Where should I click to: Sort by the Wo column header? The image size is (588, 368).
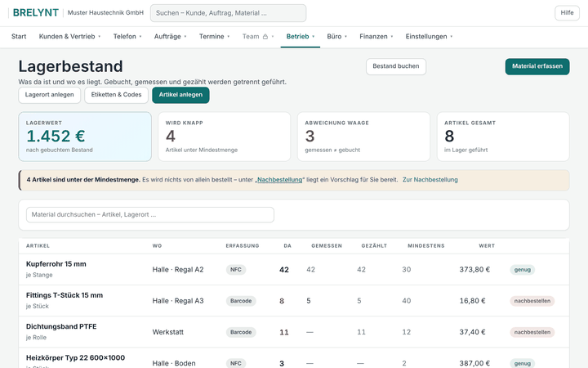click(157, 246)
